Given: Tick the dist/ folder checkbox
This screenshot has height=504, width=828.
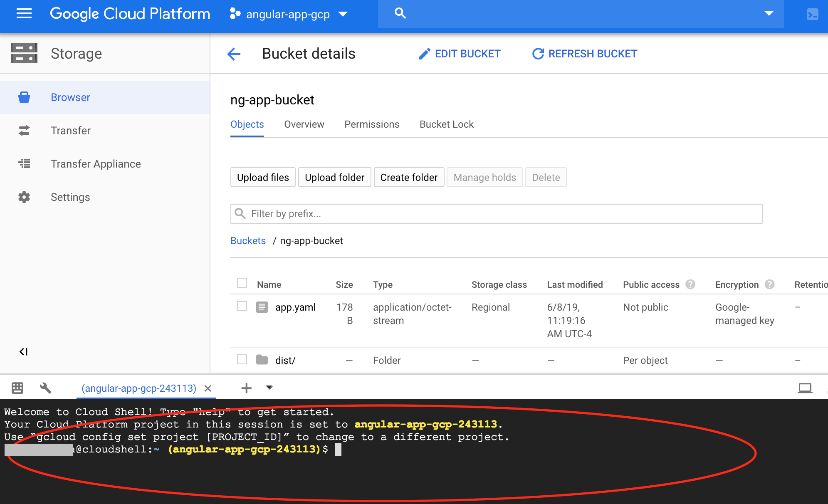Looking at the screenshot, I should [242, 360].
